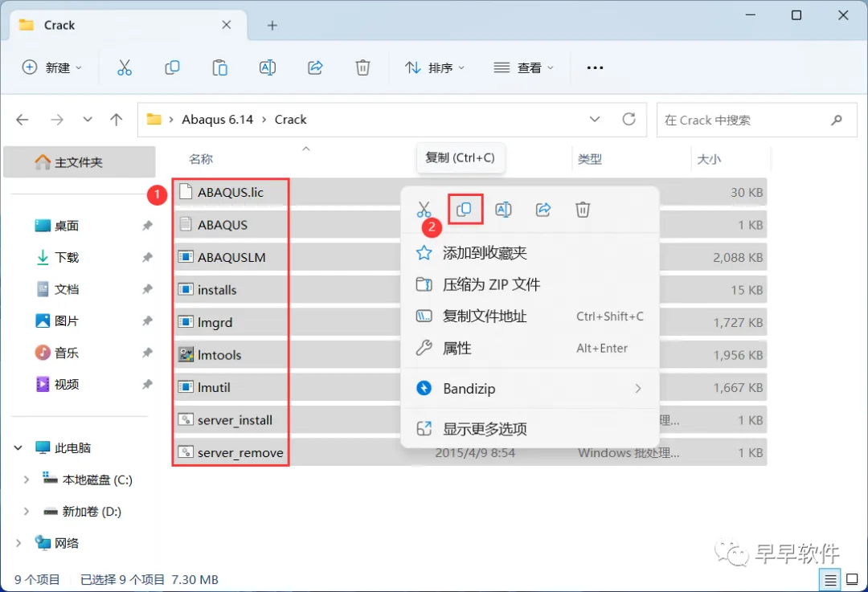Open Home (主文件夹) in the sidebar

[x=79, y=162]
